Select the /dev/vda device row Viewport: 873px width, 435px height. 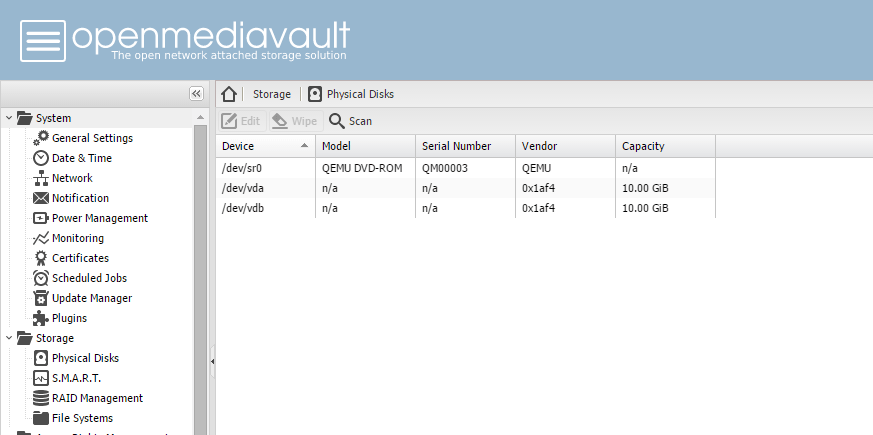(465, 188)
